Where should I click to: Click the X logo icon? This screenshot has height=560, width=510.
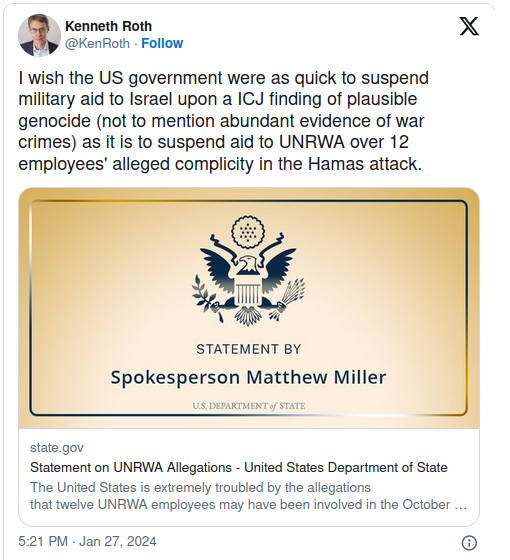[x=469, y=26]
